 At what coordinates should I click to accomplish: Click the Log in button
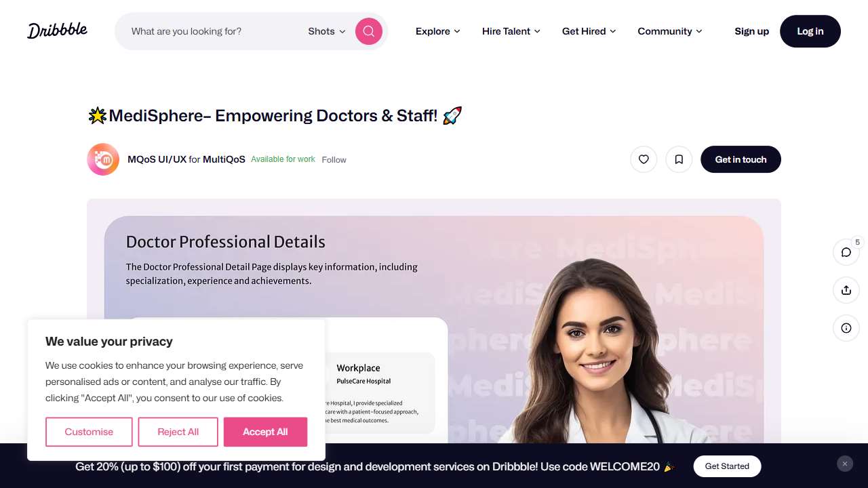tap(810, 31)
